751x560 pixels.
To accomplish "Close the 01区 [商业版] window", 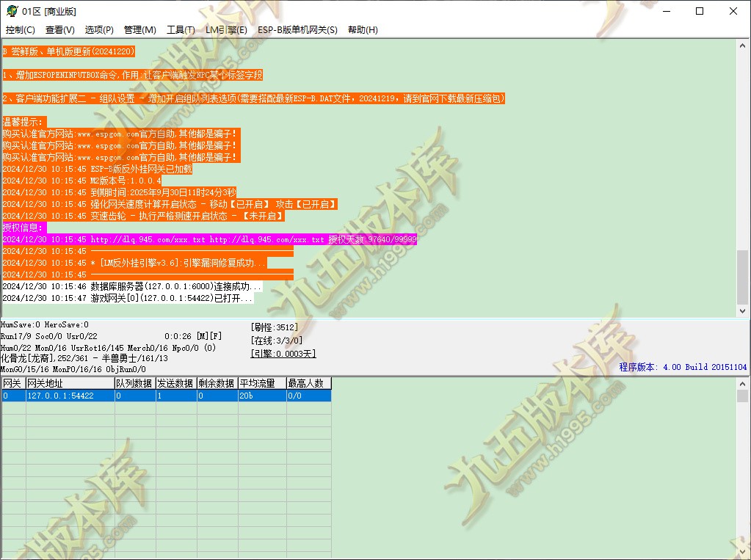I will (733, 11).
